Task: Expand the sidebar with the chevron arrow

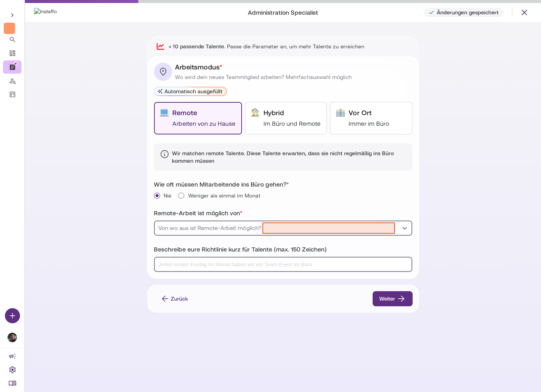Action: [12, 15]
